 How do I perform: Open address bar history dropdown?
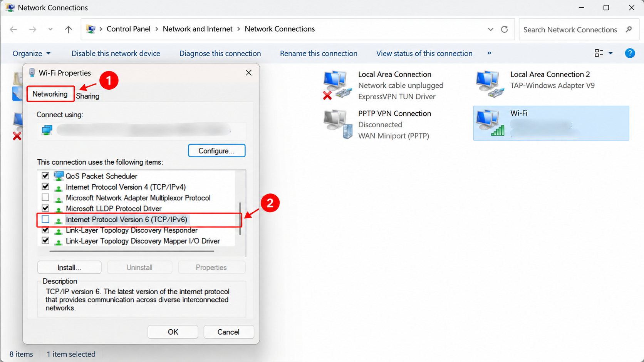click(490, 29)
